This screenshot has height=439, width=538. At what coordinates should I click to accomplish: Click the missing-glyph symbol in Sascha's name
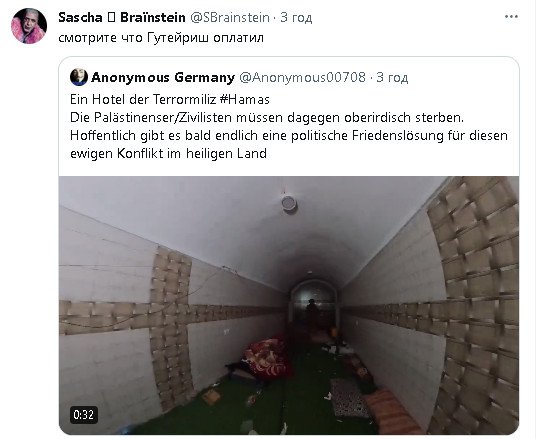[x=112, y=17]
